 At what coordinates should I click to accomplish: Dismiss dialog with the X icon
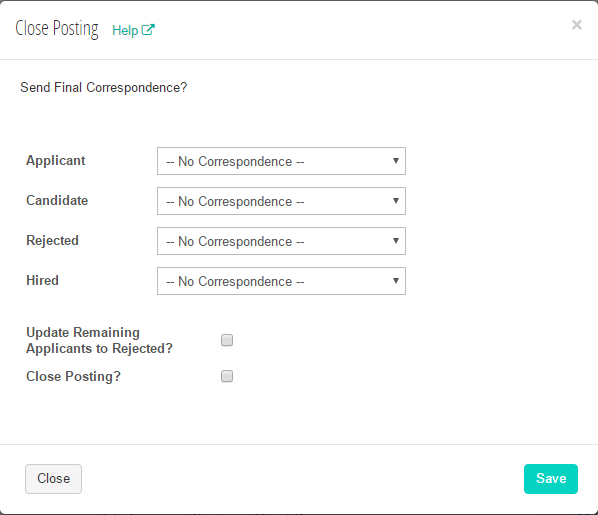(577, 25)
